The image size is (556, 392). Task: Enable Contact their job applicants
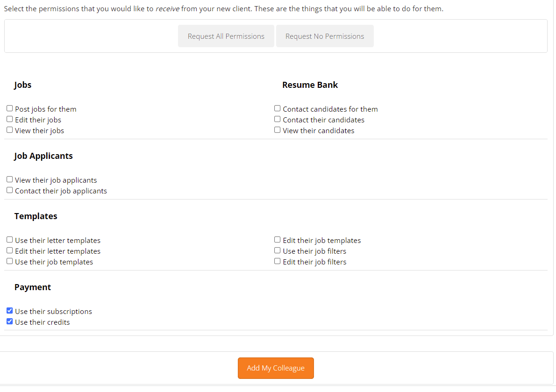(x=9, y=190)
